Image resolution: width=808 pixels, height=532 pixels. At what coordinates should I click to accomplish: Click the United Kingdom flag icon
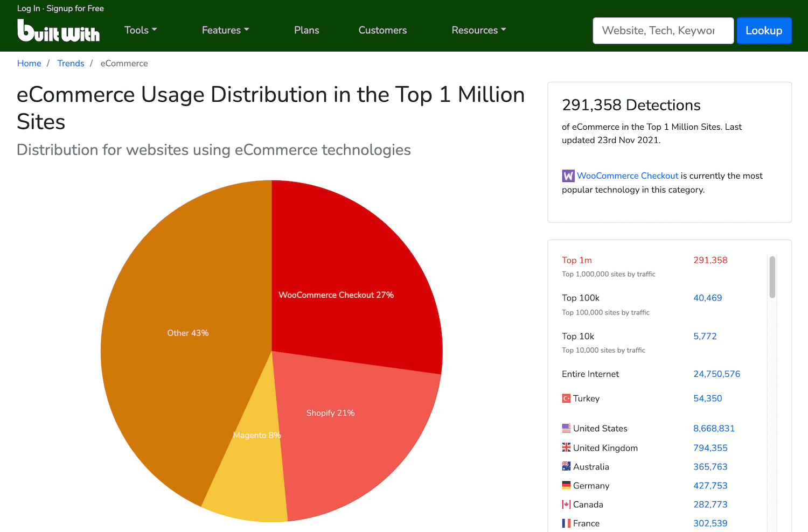pyautogui.click(x=566, y=447)
